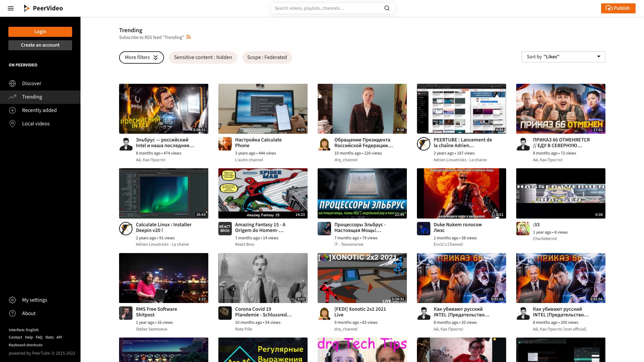Open the Help footer link
644x362 pixels.
click(x=29, y=337)
